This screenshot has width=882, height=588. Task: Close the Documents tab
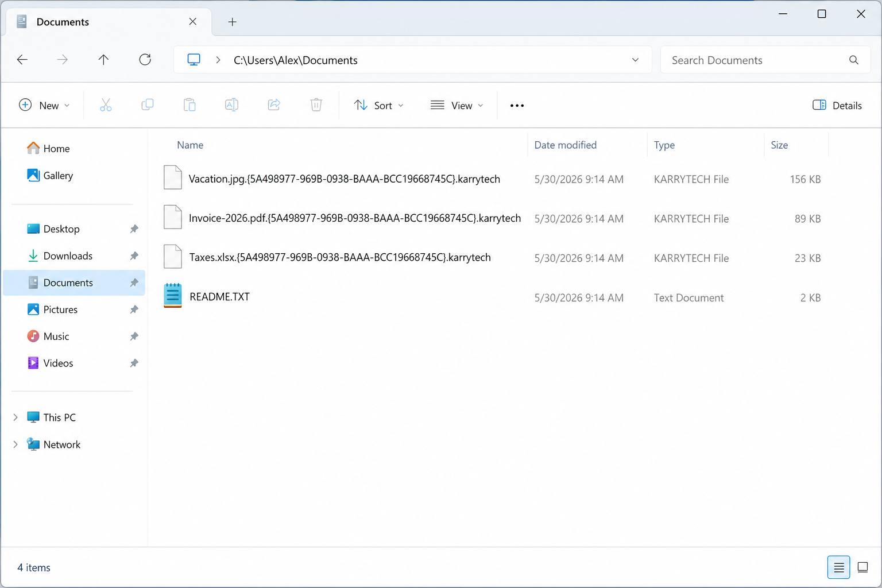pyautogui.click(x=193, y=22)
